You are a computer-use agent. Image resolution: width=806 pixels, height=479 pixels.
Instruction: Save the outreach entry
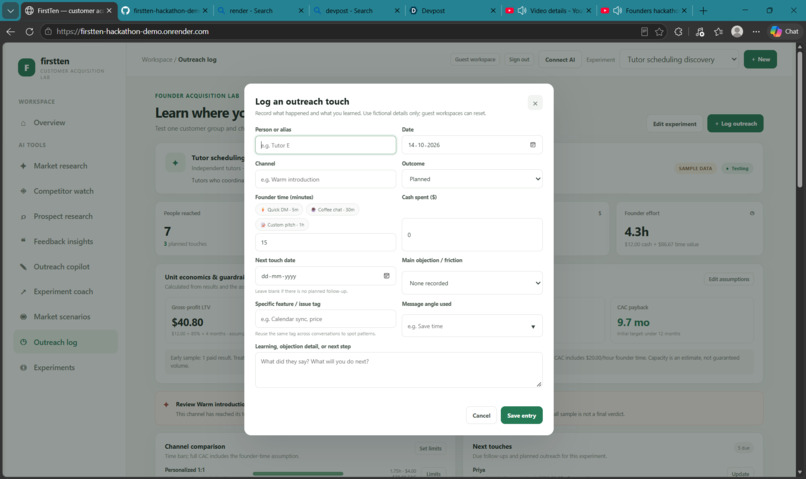coord(521,415)
